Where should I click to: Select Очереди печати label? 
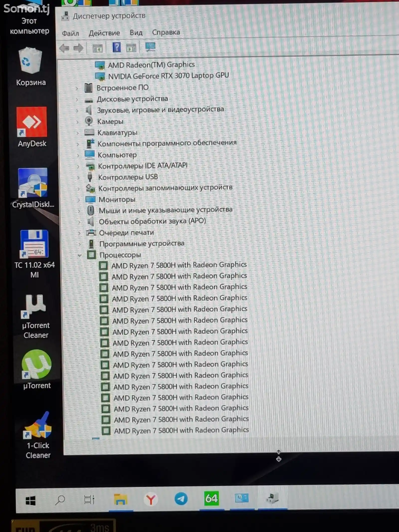127,233
